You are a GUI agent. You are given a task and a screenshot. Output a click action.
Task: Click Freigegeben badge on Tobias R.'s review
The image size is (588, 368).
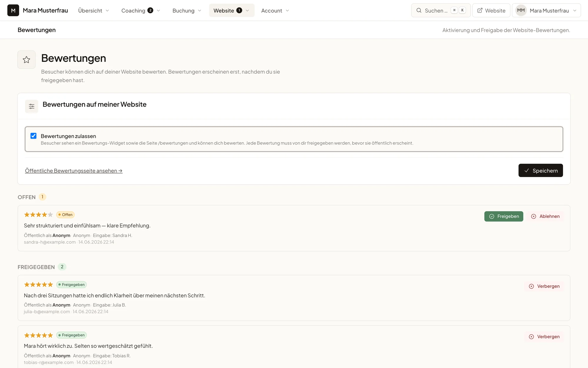71,335
